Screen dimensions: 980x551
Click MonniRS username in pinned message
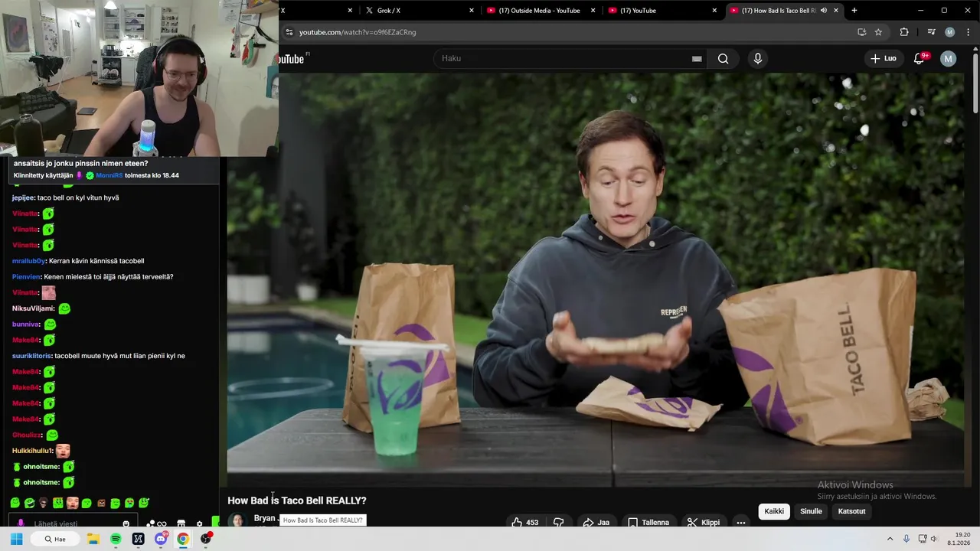point(109,175)
